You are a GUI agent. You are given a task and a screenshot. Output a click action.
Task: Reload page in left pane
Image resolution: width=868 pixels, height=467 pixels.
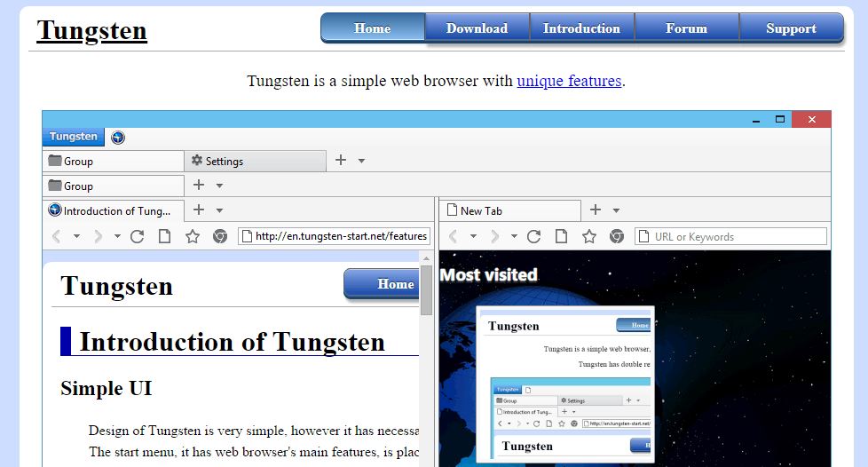(x=138, y=236)
